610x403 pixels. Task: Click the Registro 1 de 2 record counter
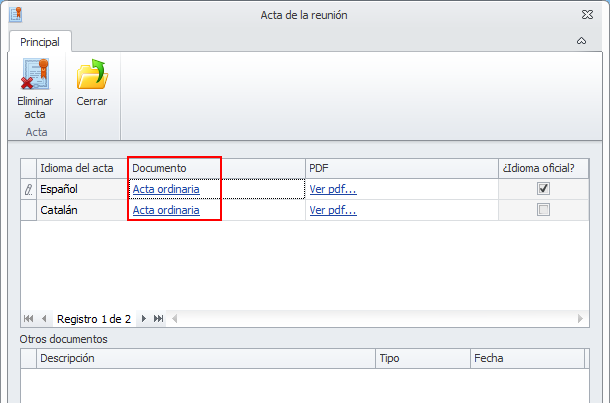click(x=94, y=319)
